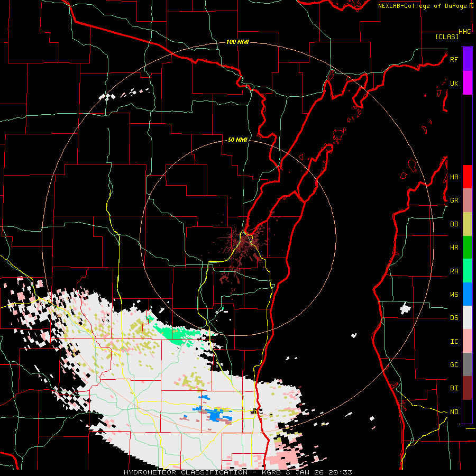Select the ND black legend swatch
Screen dimensions: 476x476
467,411
